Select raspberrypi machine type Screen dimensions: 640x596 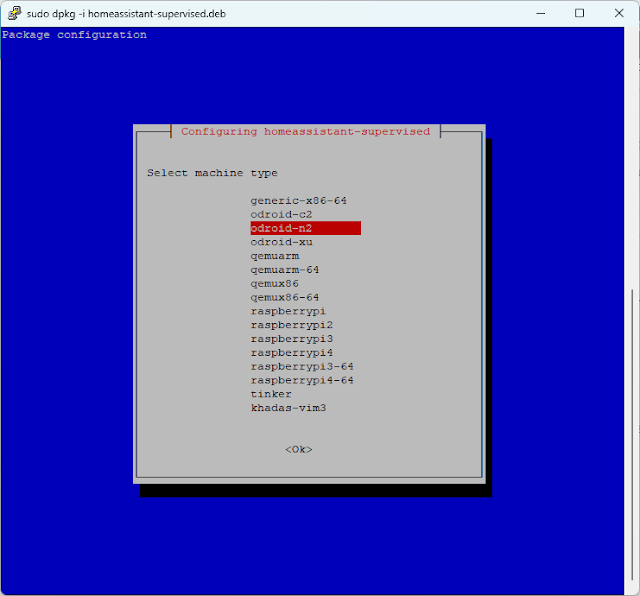(x=288, y=311)
